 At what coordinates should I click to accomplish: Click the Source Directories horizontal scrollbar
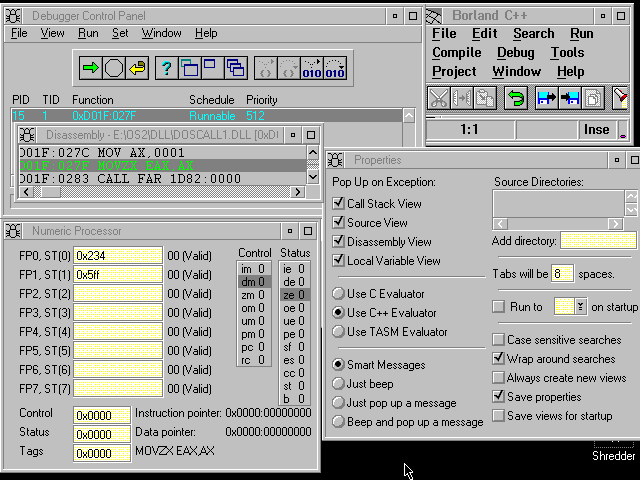coord(557,223)
